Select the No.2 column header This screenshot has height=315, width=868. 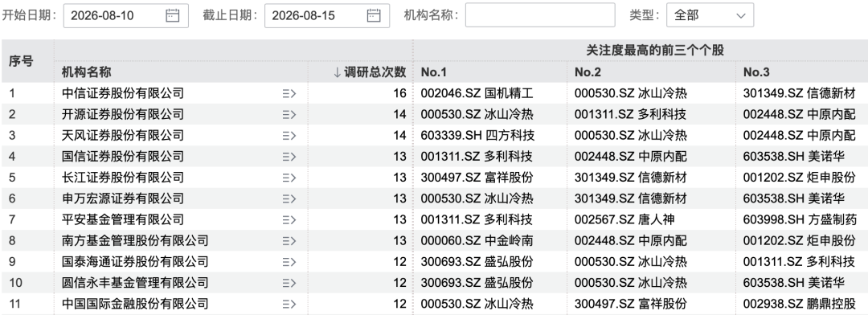588,72
